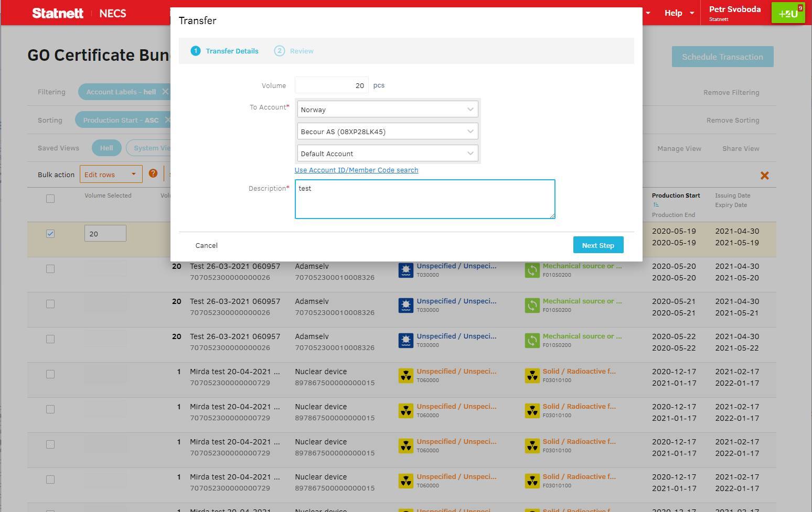Click the Statnett logo
Image resolution: width=812 pixels, height=512 pixels.
coord(58,13)
